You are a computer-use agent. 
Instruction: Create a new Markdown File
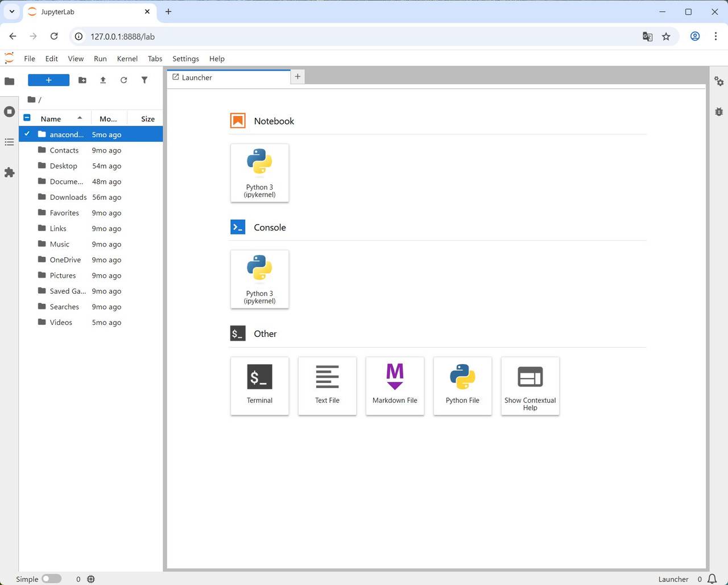point(395,386)
